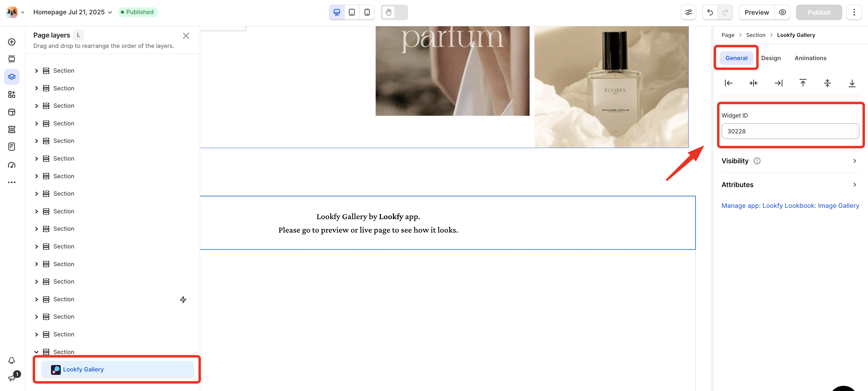Center element horizontally icon

(x=753, y=83)
